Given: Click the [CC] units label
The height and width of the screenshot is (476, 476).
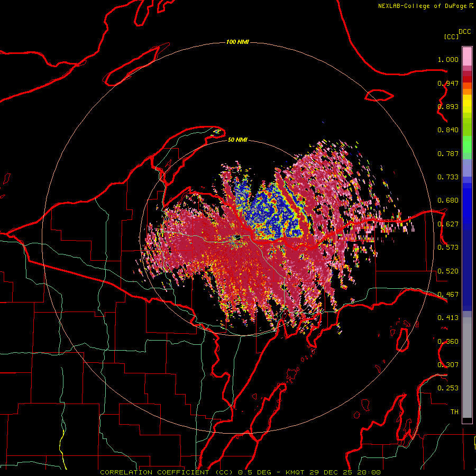Looking at the screenshot, I should click(451, 36).
